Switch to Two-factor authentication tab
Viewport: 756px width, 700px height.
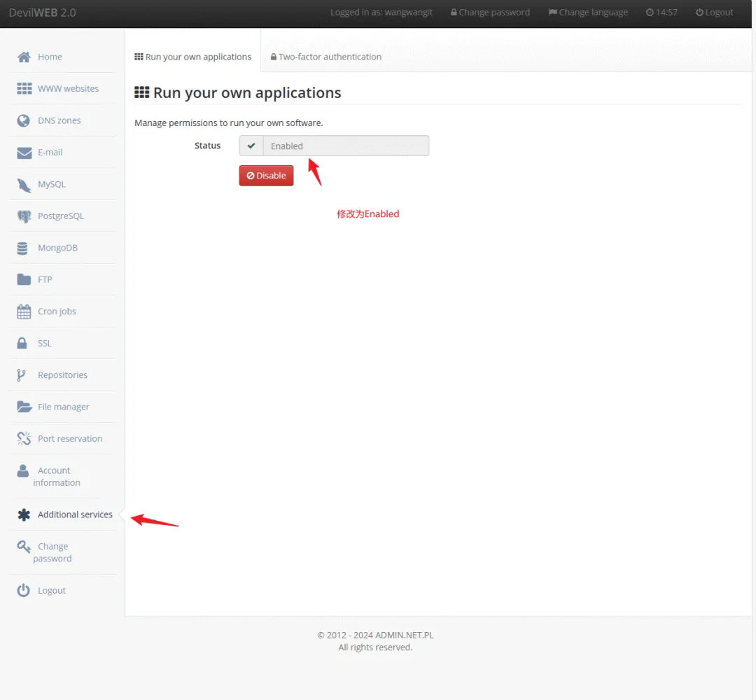pos(325,57)
